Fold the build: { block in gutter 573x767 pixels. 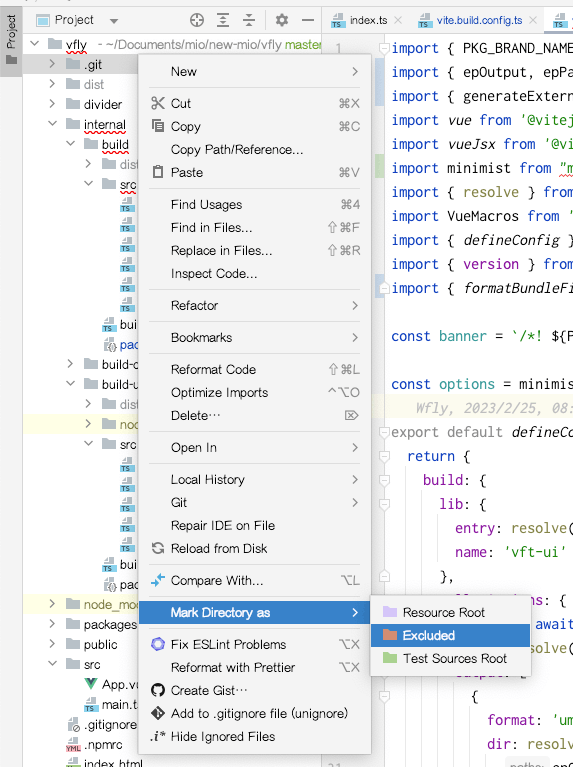[x=384, y=480]
